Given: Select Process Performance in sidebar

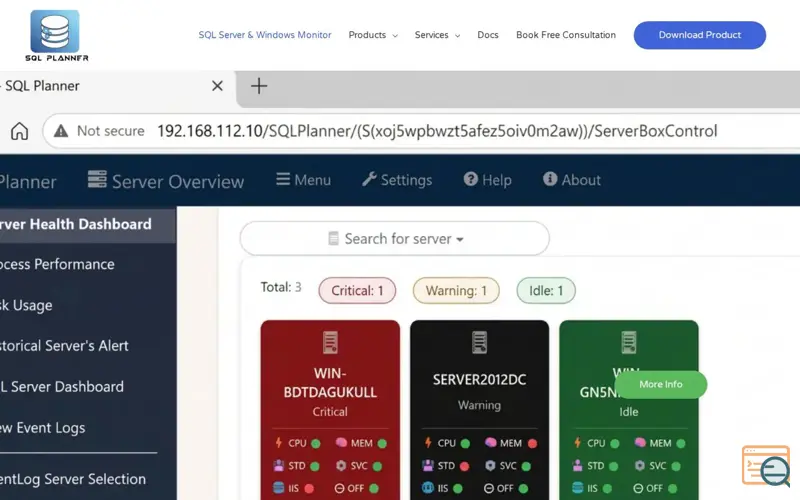Looking at the screenshot, I should click(57, 264).
